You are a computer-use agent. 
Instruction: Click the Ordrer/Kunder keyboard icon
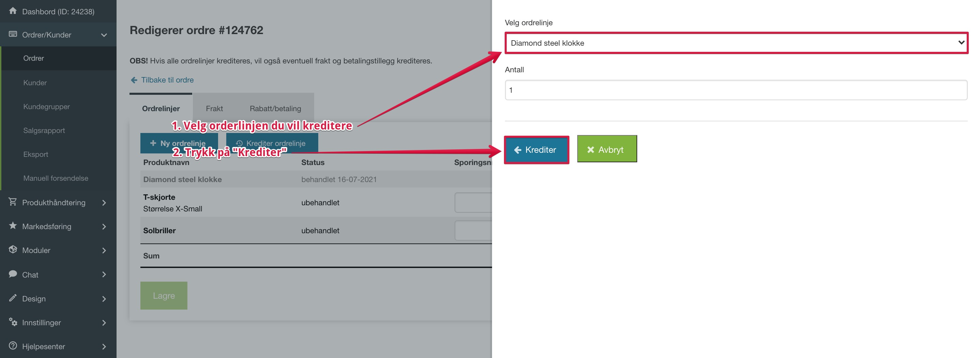13,34
